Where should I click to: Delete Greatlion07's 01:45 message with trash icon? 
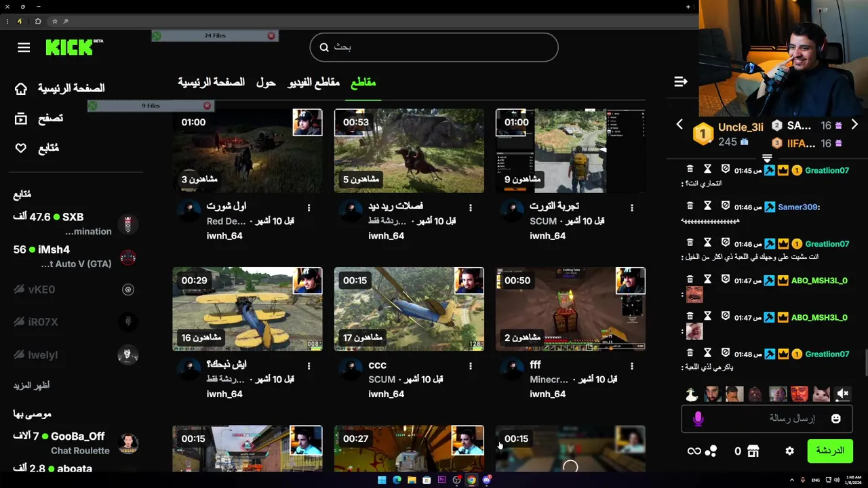pyautogui.click(x=690, y=169)
